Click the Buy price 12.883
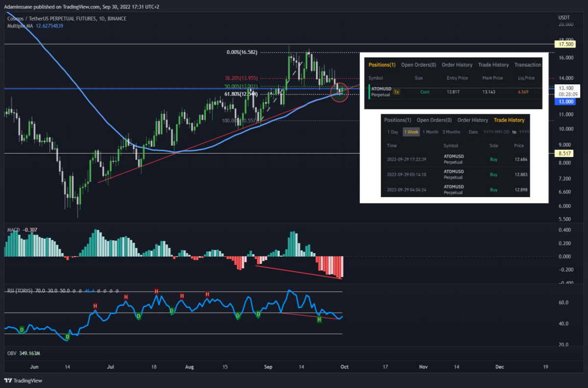 click(x=521, y=174)
